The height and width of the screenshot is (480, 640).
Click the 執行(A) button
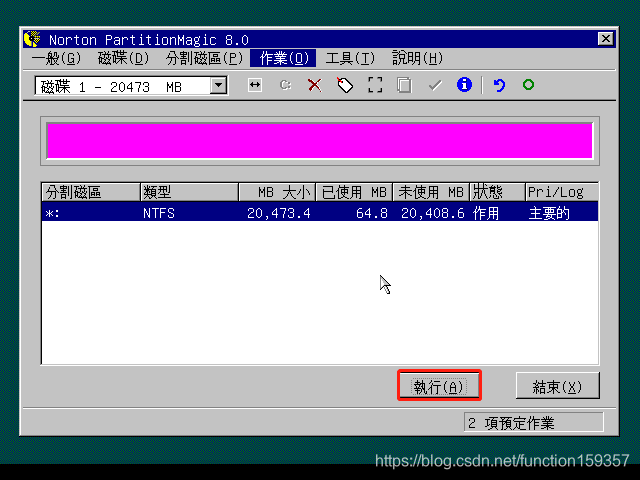[x=439, y=386]
